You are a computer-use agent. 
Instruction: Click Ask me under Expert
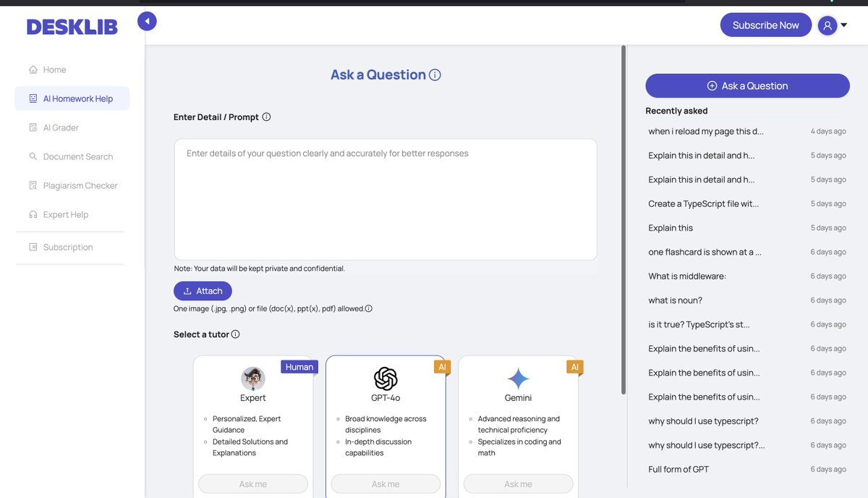click(253, 484)
